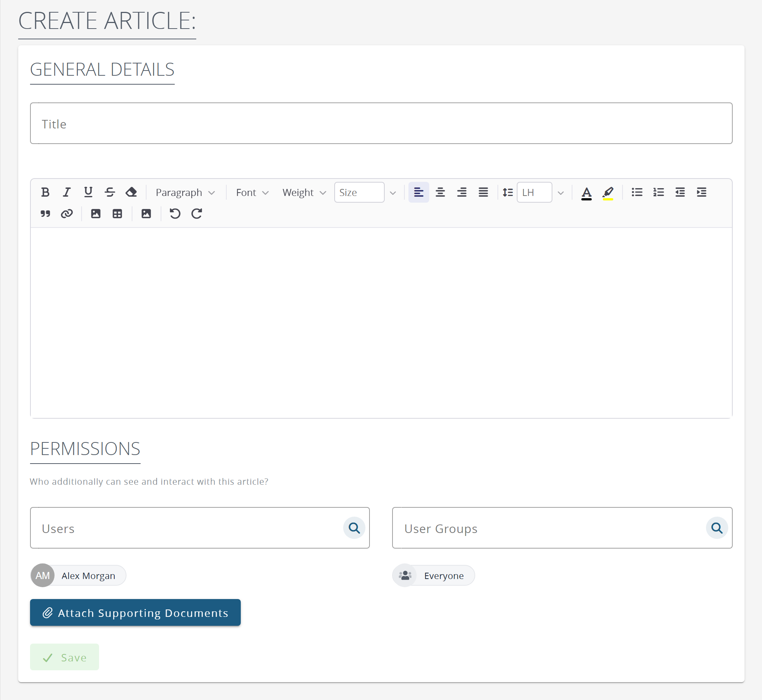Search users with the magnifier icon
Image resolution: width=762 pixels, height=700 pixels.
click(354, 528)
